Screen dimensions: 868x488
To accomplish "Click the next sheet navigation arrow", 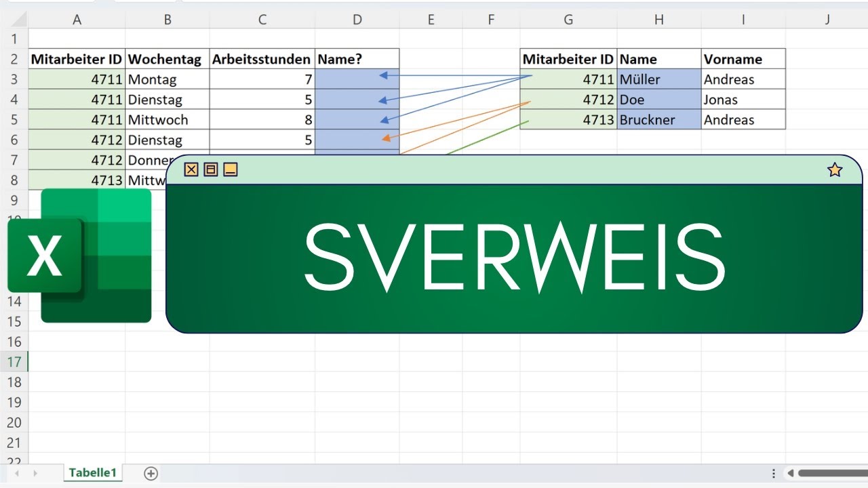I will coord(35,473).
